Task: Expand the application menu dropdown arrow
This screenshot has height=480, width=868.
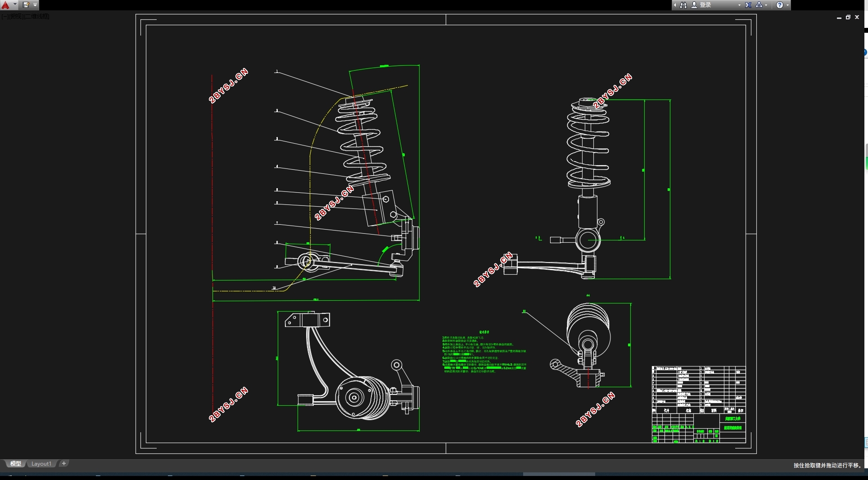Action: [x=15, y=5]
